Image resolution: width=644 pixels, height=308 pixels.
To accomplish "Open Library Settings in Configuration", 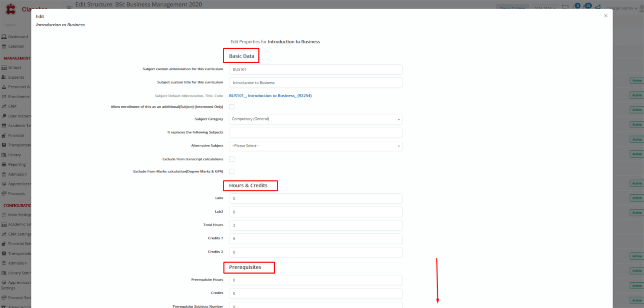I will 16,273.
